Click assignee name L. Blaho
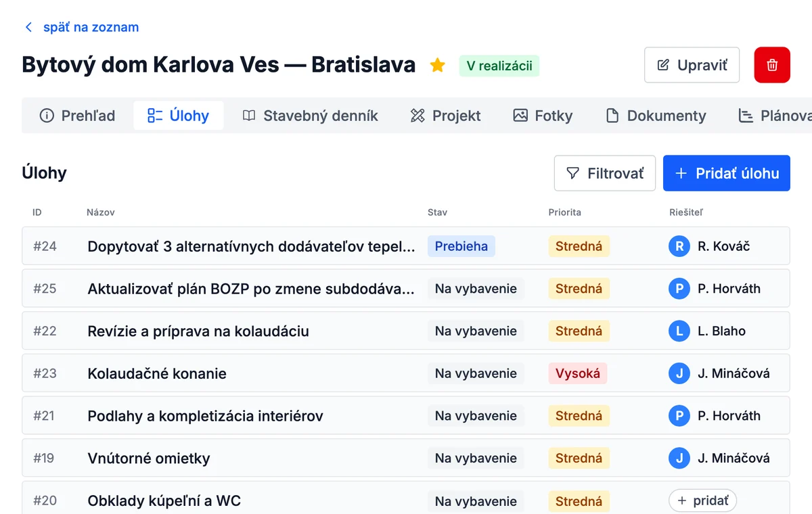 722,331
